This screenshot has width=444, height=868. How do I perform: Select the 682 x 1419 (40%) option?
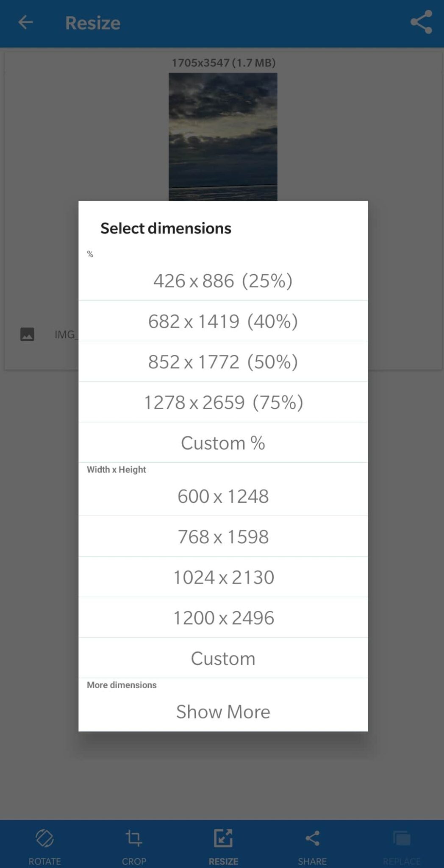click(x=222, y=320)
